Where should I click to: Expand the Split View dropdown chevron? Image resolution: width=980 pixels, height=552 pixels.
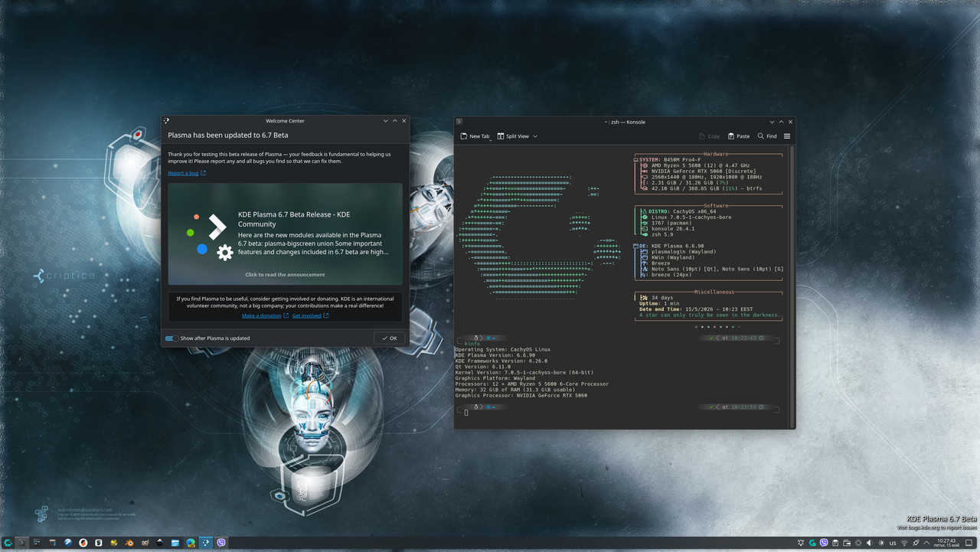point(535,136)
